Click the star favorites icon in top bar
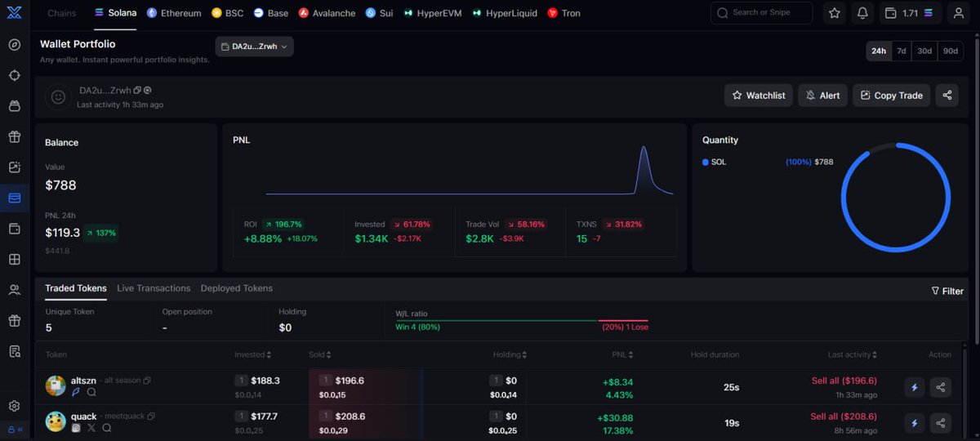This screenshot has height=441, width=980. (834, 13)
